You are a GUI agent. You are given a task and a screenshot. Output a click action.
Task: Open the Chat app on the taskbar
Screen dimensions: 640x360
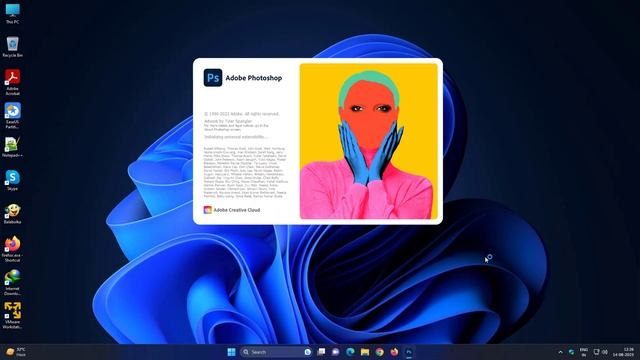tap(336, 352)
